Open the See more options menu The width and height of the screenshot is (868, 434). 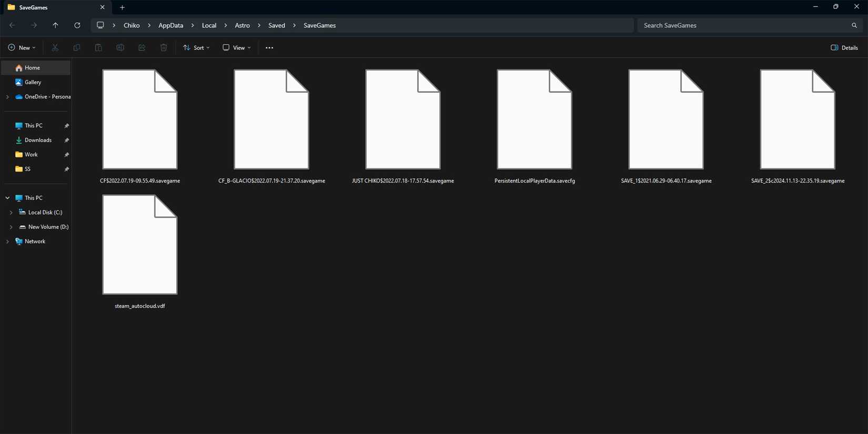click(x=269, y=47)
